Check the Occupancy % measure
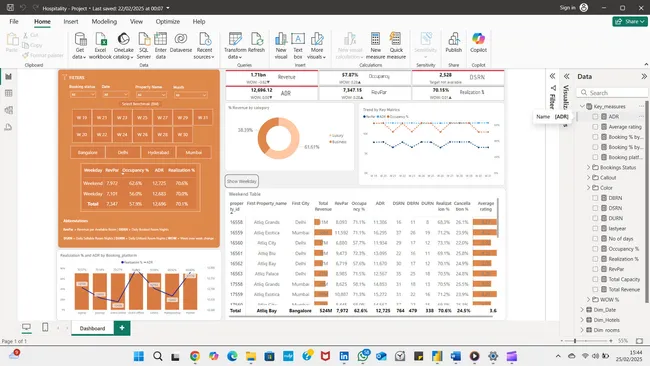Image resolution: width=650 pixels, height=366 pixels. point(595,249)
